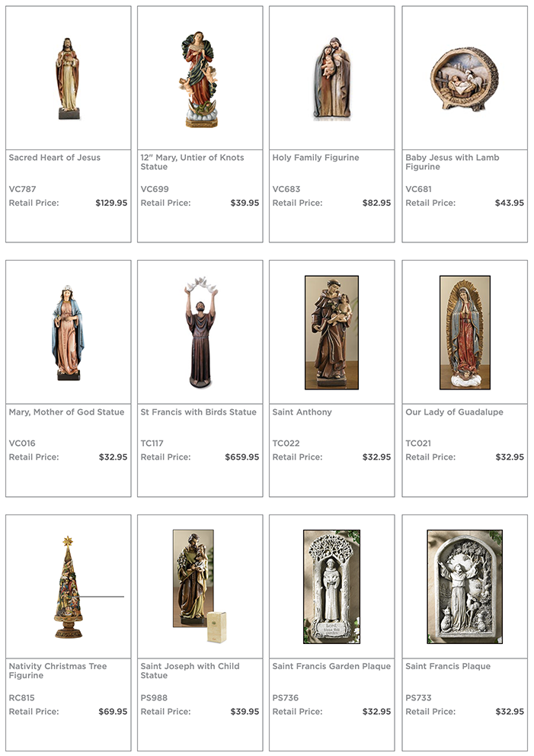Select the Holy Family Figurine picture
This screenshot has width=534, height=756.
tap(331, 78)
